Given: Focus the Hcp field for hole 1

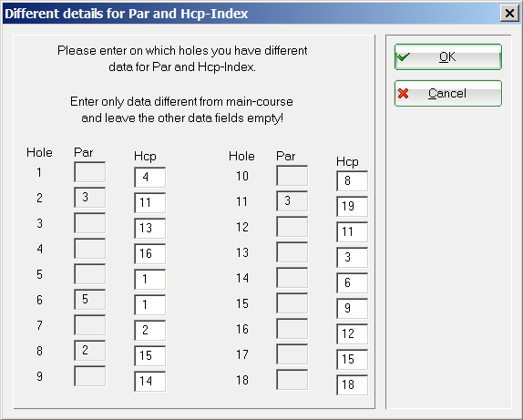Looking at the screenshot, I should tap(150, 177).
